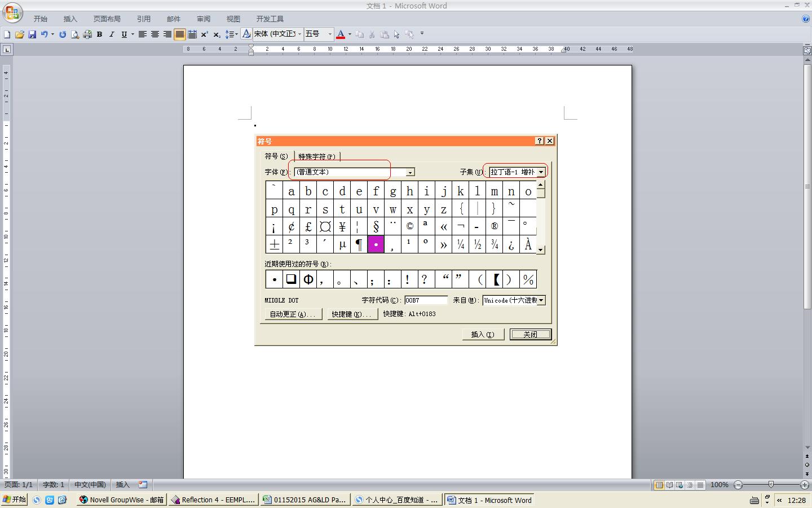This screenshot has height=508, width=812.
Task: Select recently used % symbol
Action: click(x=528, y=279)
